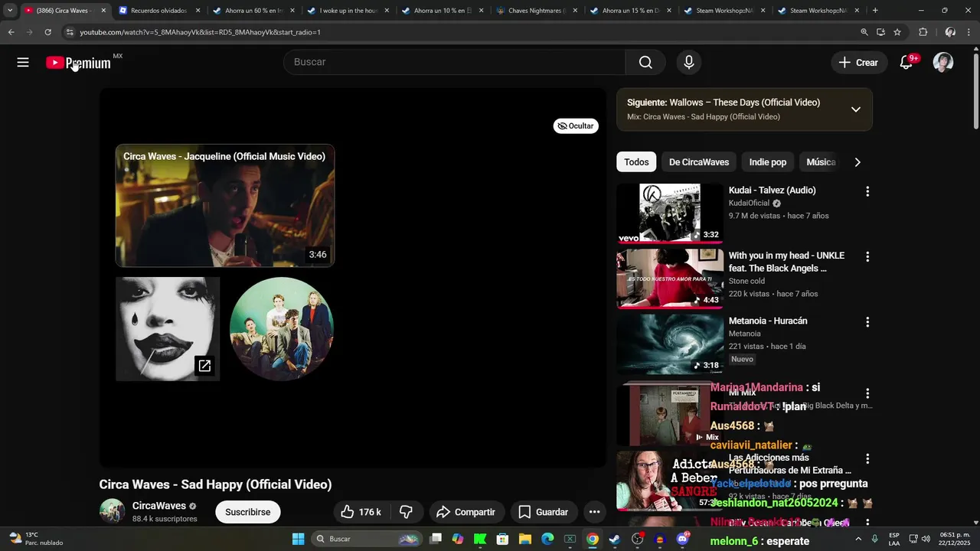Image resolution: width=980 pixels, height=551 pixels.
Task: Open external link icon on clown thumbnail
Action: (204, 366)
